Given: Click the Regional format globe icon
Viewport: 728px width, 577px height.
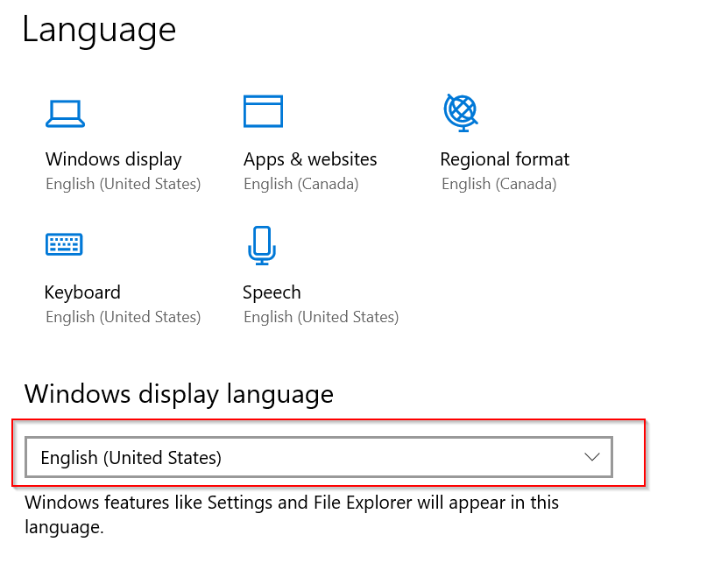Looking at the screenshot, I should pos(460,112).
